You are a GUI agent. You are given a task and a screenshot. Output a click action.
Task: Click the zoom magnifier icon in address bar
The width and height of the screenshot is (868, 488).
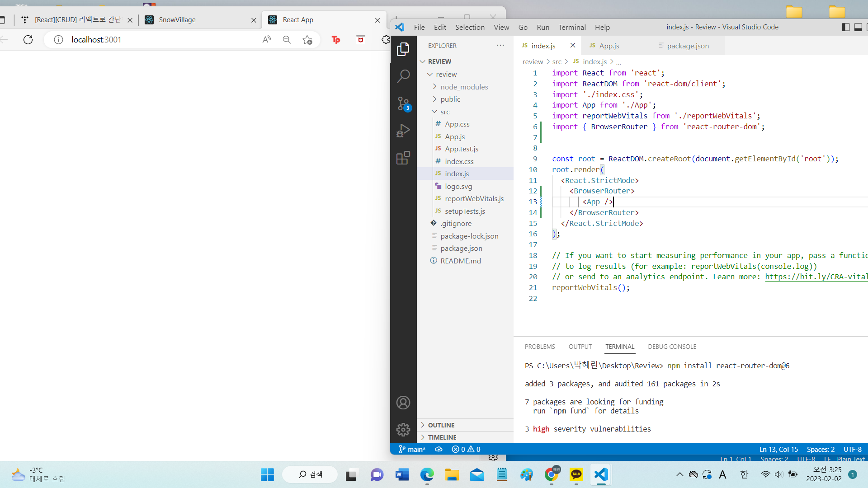click(287, 40)
